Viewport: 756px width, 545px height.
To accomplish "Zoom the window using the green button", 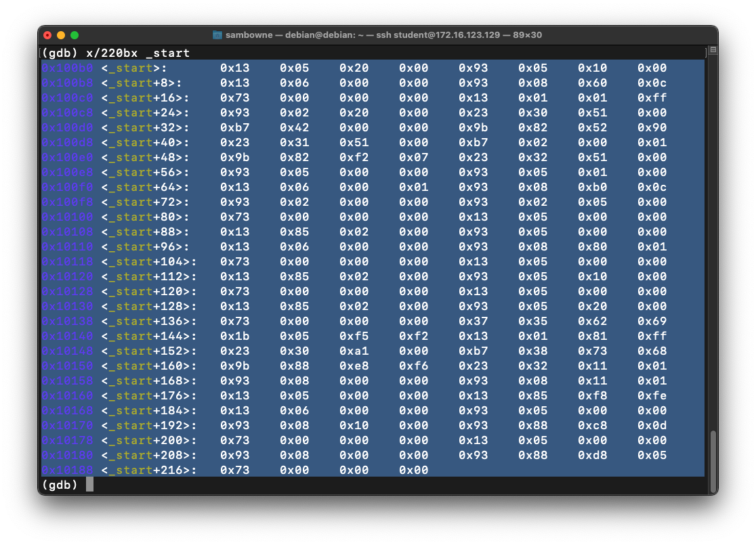I will pyautogui.click(x=75, y=35).
